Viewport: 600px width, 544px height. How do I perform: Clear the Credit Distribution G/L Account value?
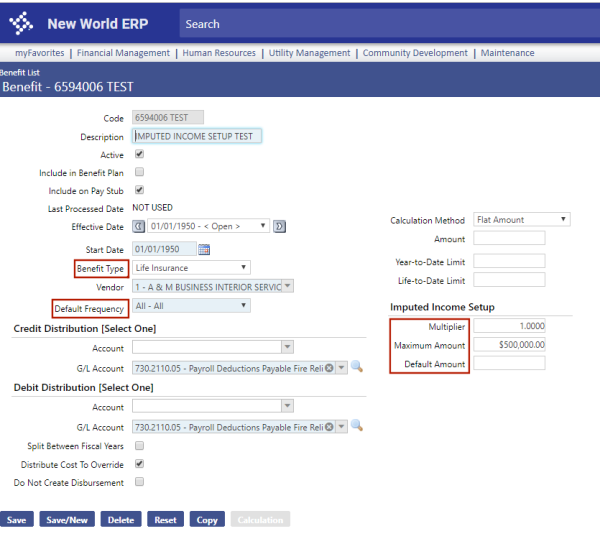click(x=329, y=368)
